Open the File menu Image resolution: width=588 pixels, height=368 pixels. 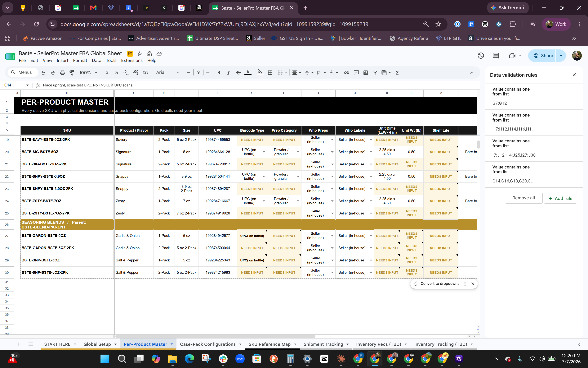click(22, 61)
